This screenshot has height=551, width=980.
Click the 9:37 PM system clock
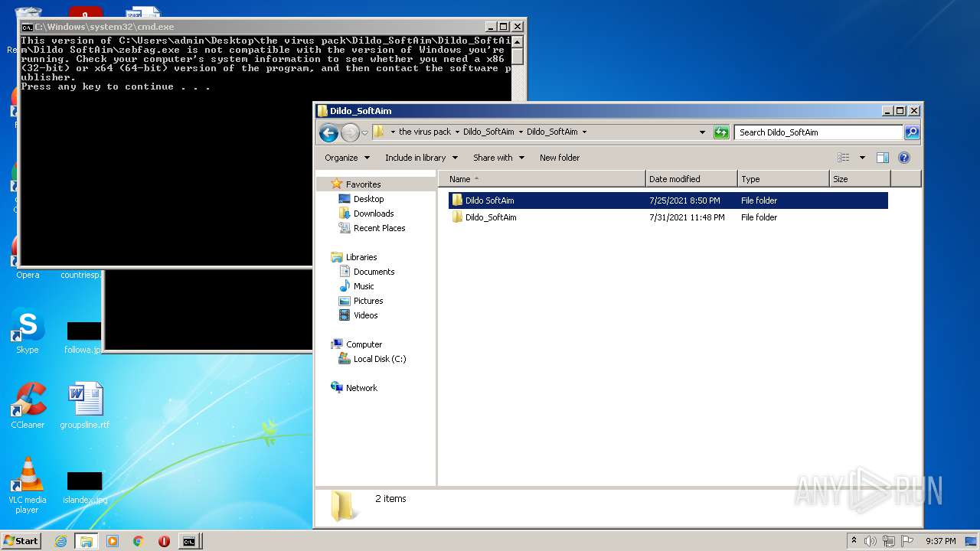(x=940, y=541)
